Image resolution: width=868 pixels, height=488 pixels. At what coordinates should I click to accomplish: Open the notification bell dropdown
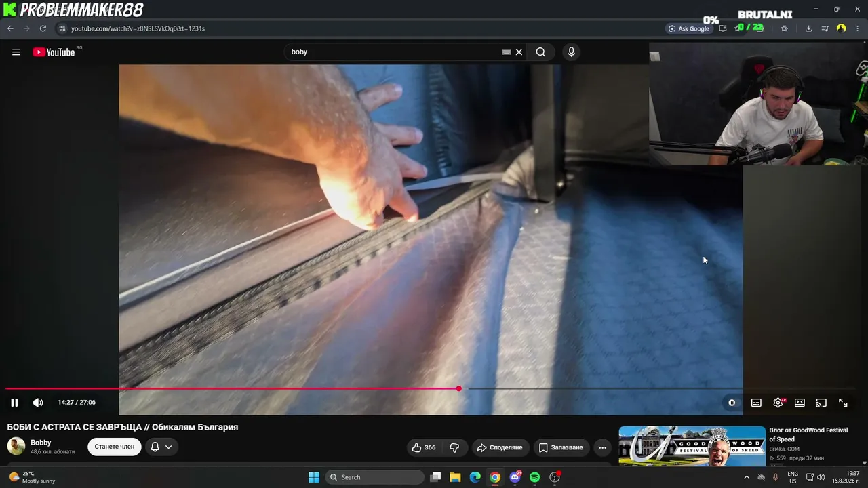coord(161,447)
